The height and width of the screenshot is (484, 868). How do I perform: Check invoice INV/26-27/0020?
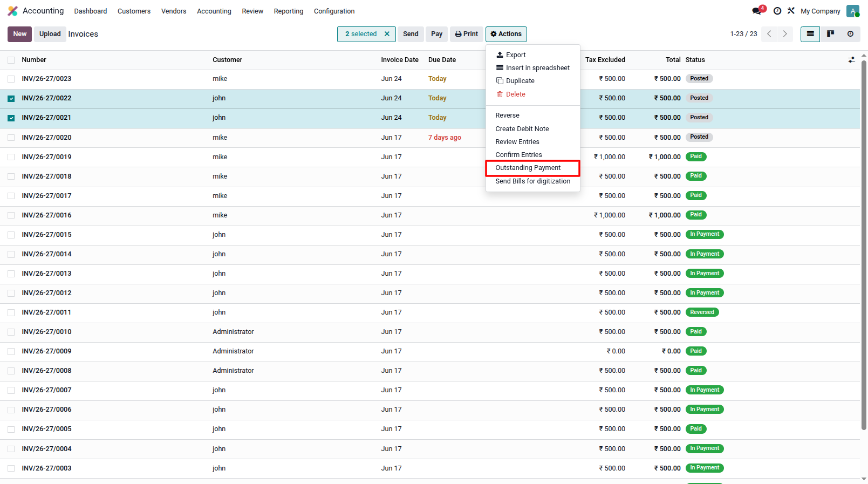11,138
